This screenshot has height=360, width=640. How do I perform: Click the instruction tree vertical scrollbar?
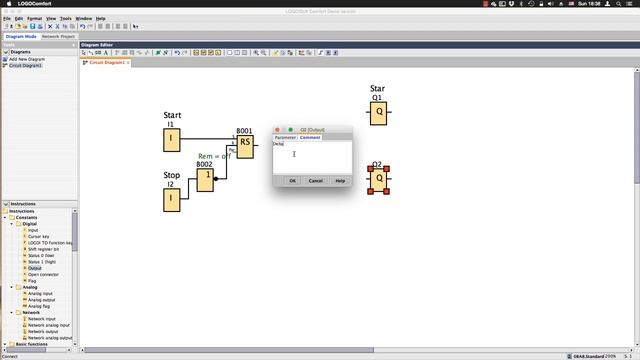click(75, 233)
